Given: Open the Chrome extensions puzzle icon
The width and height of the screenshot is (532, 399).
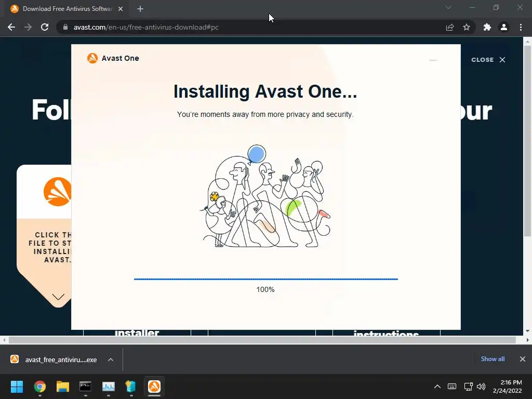Looking at the screenshot, I should [x=487, y=27].
